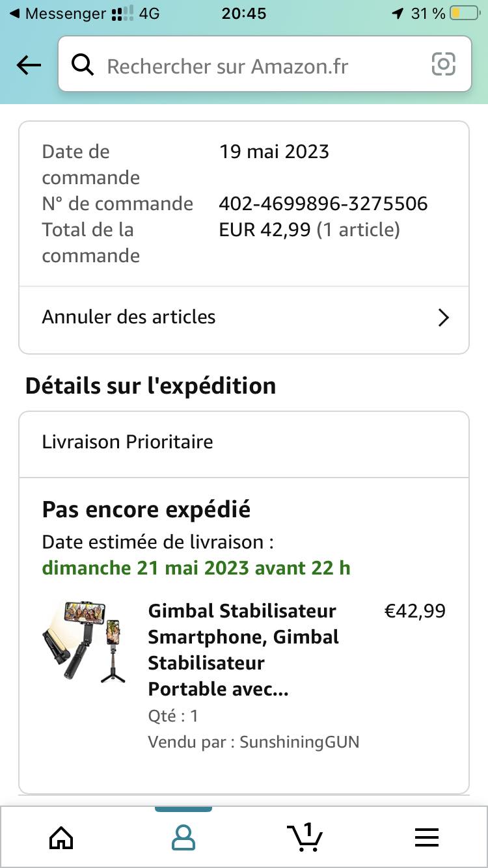Tap the Livraison Prioritaire row

244,442
